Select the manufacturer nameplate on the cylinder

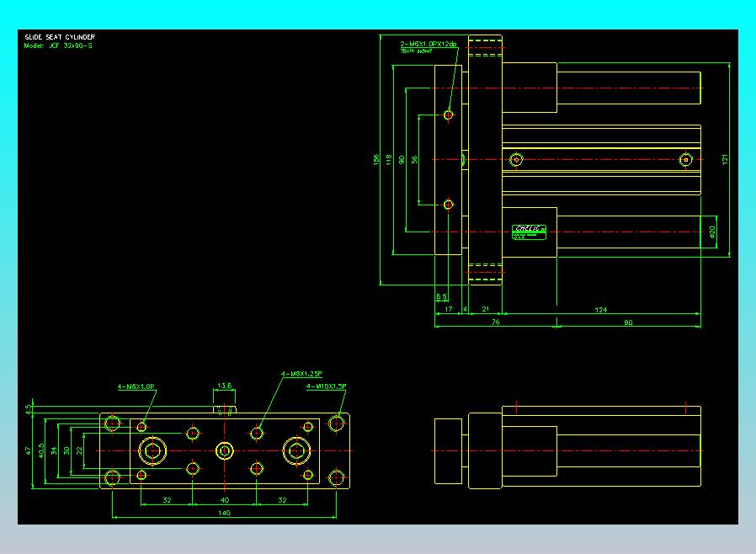tap(529, 232)
